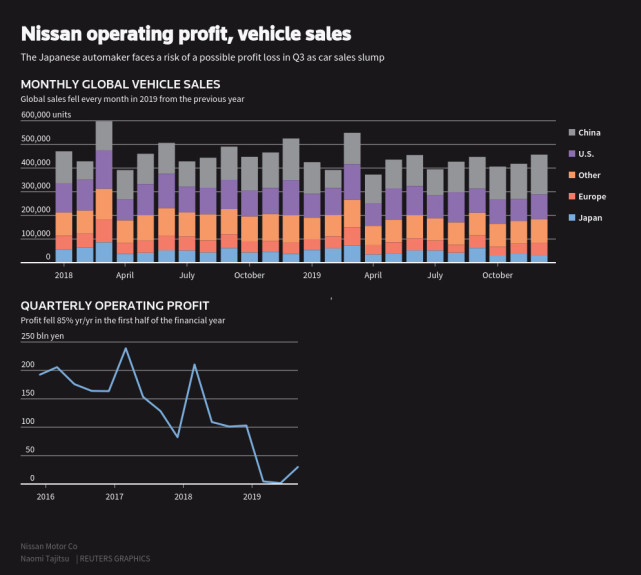Click the purple U.S. legend swatch

[572, 154]
